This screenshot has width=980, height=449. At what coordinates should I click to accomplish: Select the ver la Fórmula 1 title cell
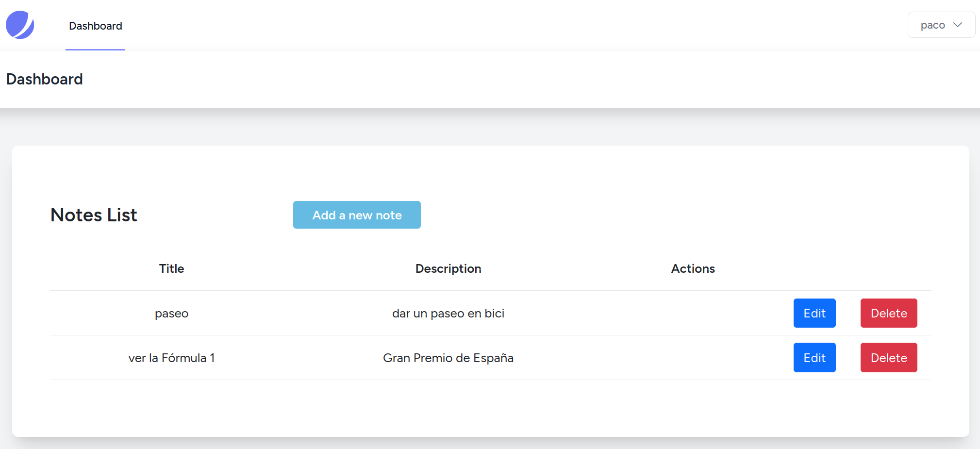pyautogui.click(x=171, y=358)
